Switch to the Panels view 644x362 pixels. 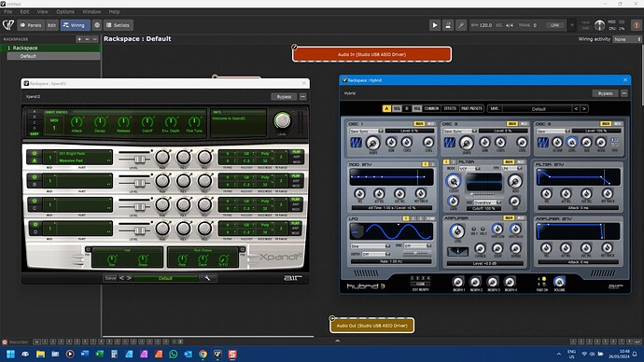(x=31, y=25)
